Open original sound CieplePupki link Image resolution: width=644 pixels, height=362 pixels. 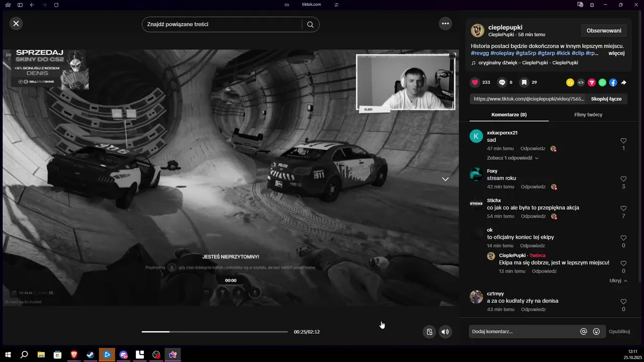pyautogui.click(x=528, y=63)
